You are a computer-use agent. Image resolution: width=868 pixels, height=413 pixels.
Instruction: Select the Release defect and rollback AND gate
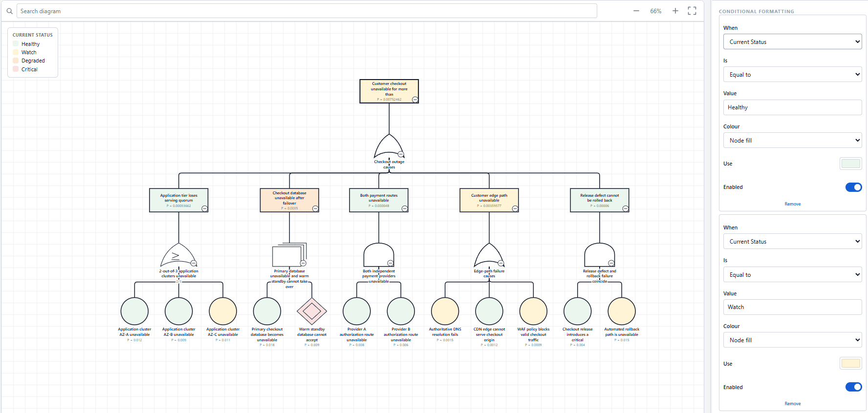pos(600,255)
